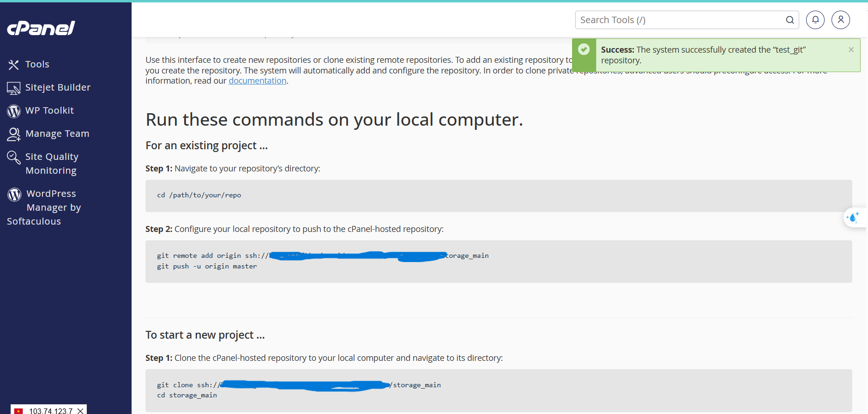
Task: Click the WP Toolkit WordPress icon
Action: [14, 111]
